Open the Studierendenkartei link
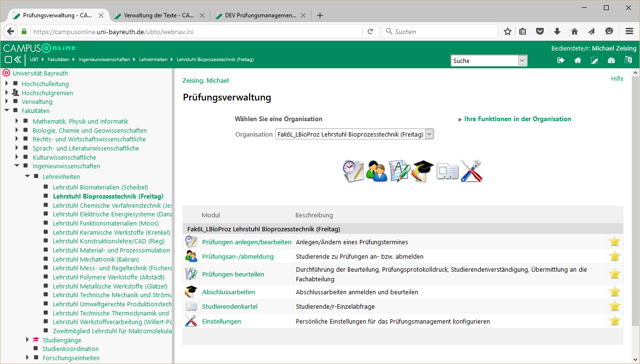 tap(230, 306)
